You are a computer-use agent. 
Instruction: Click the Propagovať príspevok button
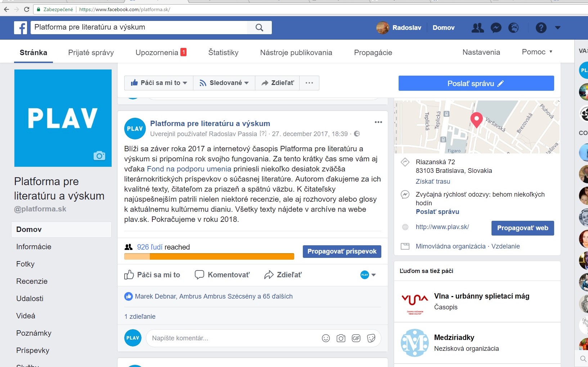(342, 251)
